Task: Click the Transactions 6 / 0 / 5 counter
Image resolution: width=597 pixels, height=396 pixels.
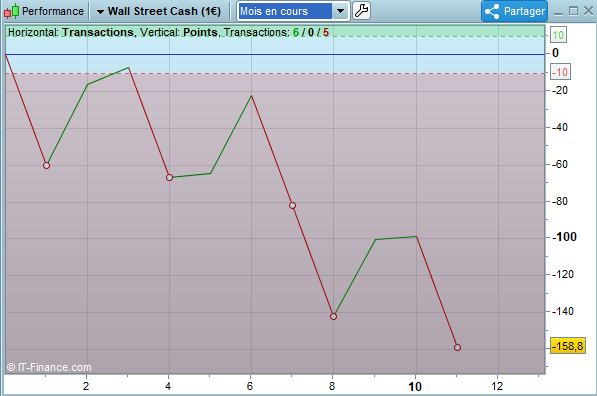Action: [276, 32]
